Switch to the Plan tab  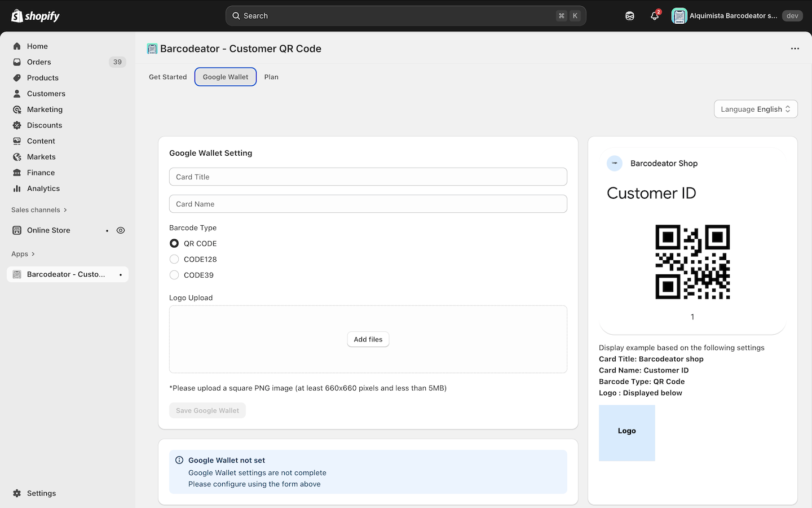coord(271,77)
